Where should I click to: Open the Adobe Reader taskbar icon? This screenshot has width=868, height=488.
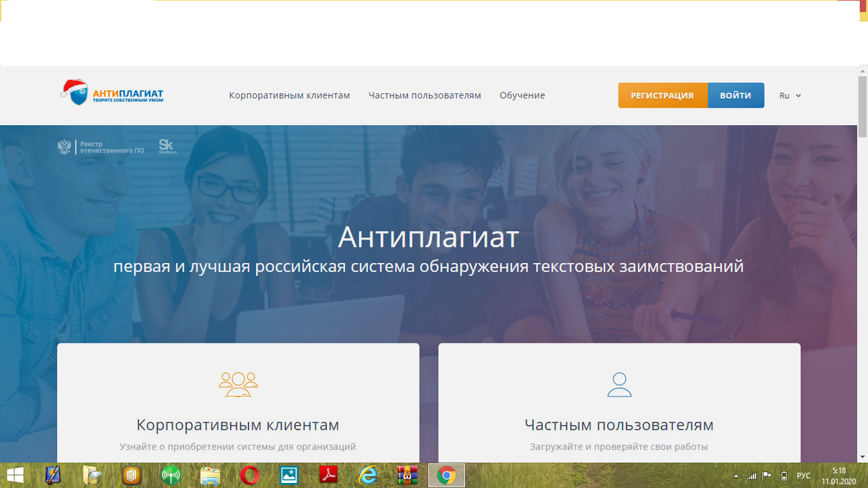tap(328, 475)
